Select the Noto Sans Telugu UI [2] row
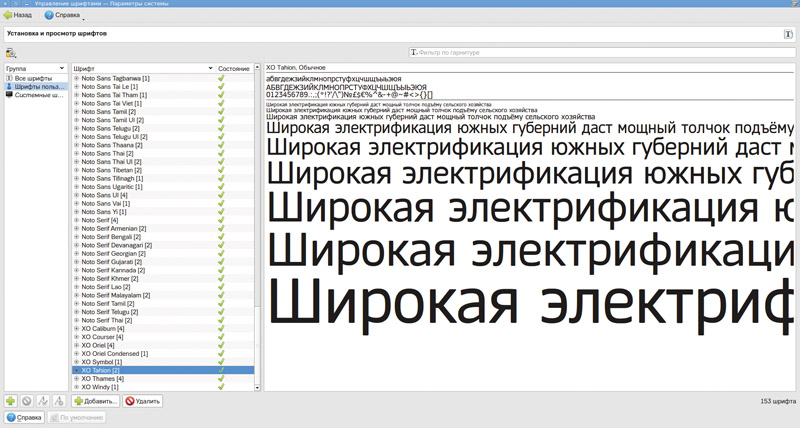The height and width of the screenshot is (428, 800). (163, 137)
